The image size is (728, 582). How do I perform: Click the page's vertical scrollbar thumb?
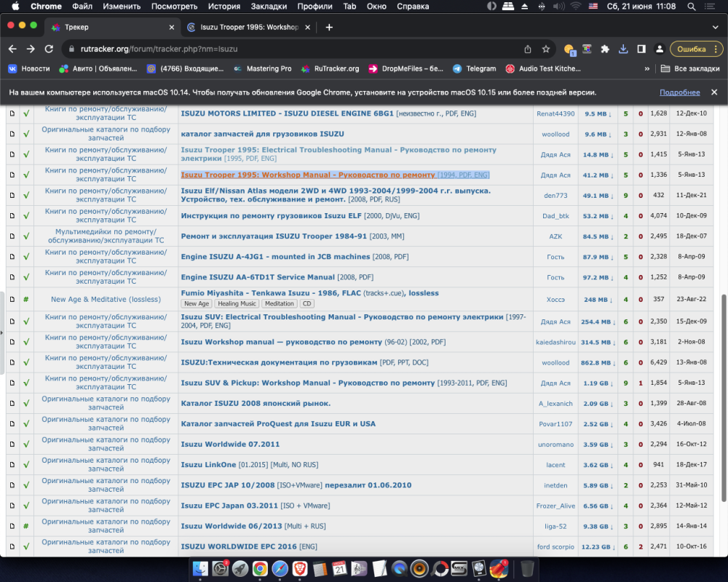point(724,398)
